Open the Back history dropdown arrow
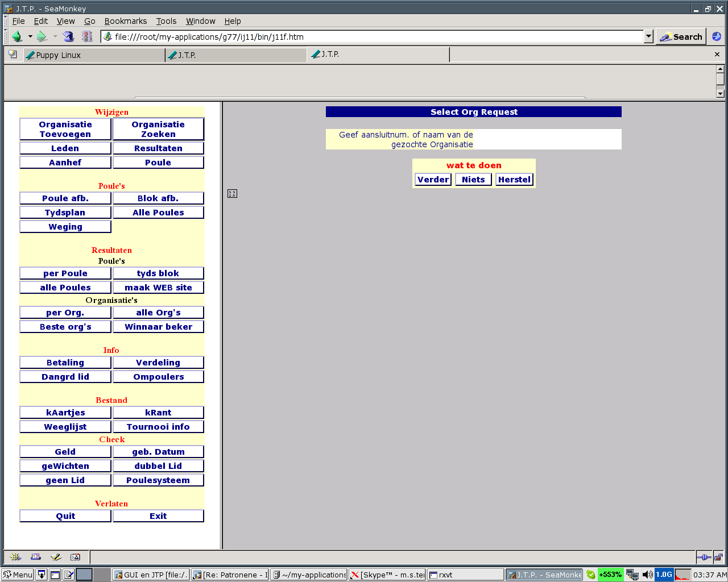Image resolution: width=728 pixels, height=582 pixels. point(30,37)
